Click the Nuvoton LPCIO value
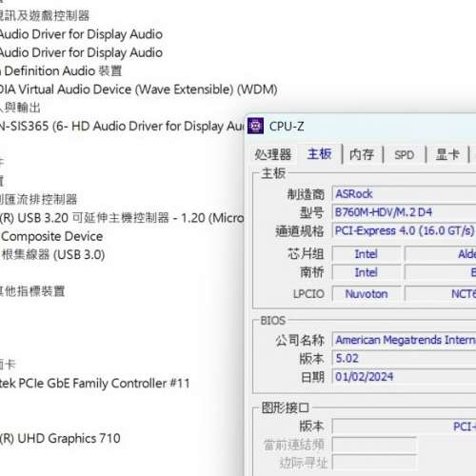The height and width of the screenshot is (476, 476). click(x=367, y=294)
